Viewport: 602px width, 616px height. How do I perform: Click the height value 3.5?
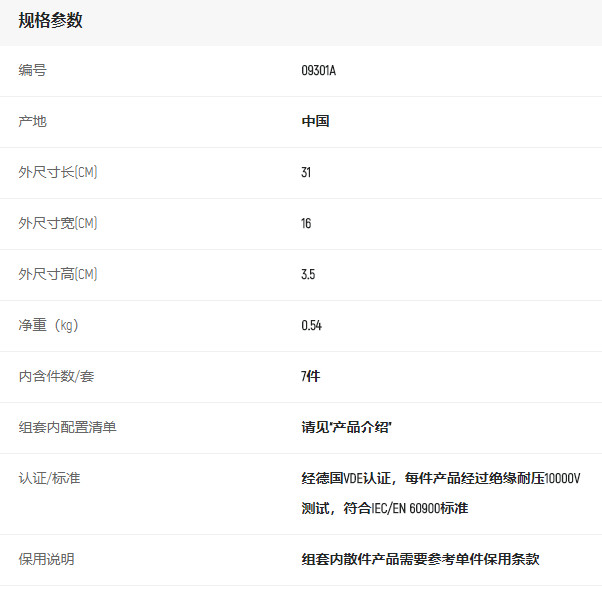coord(308,275)
